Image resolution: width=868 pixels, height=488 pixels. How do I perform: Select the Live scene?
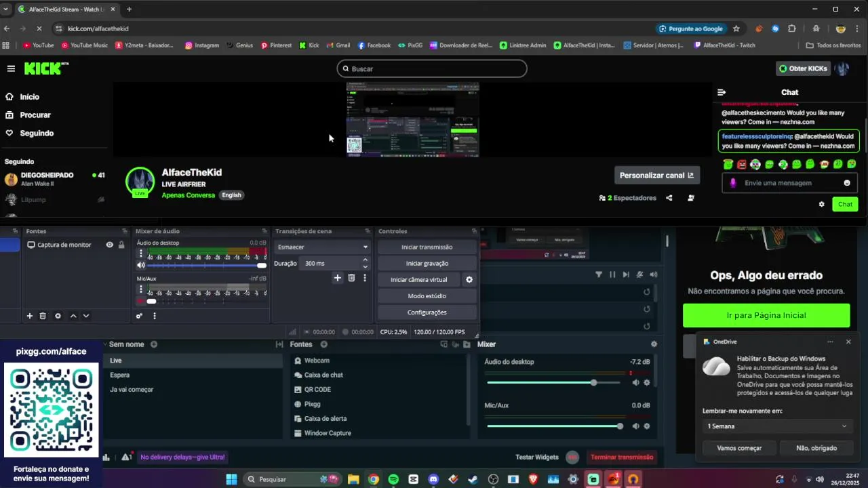click(193, 361)
